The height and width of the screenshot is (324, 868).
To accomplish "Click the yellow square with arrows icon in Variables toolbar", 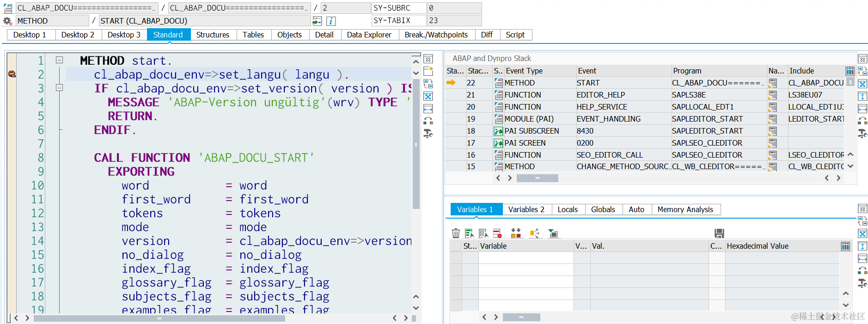I will click(535, 233).
